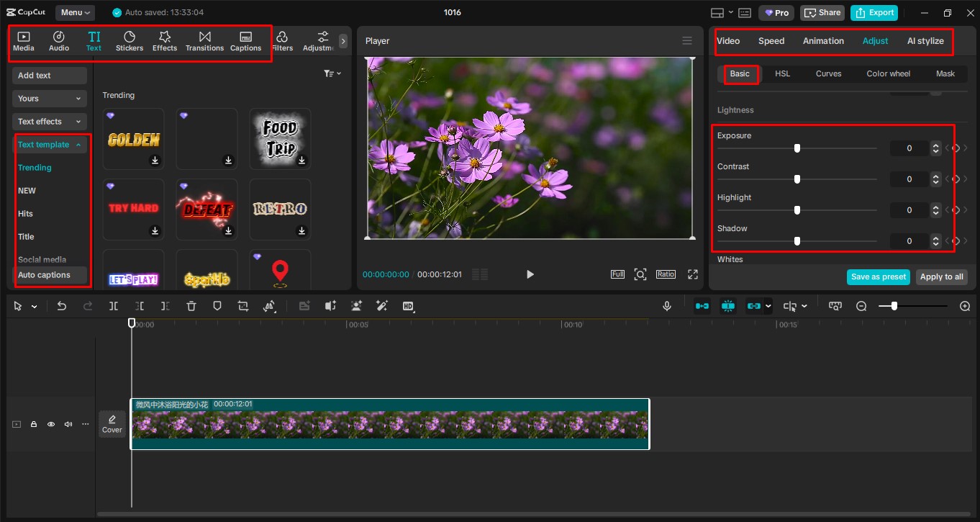Image resolution: width=980 pixels, height=522 pixels.
Task: Zoom in the timeline with plus magnifier
Action: (965, 306)
